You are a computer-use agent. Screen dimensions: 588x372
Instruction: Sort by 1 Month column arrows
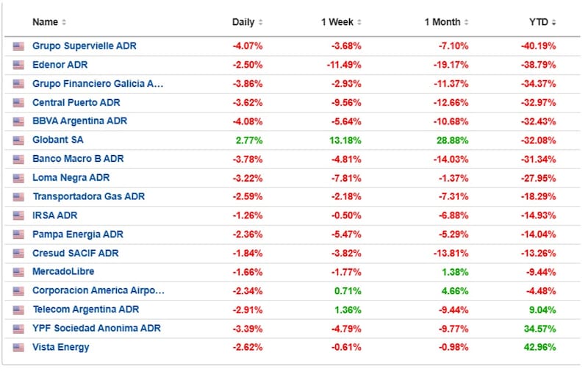tap(466, 22)
